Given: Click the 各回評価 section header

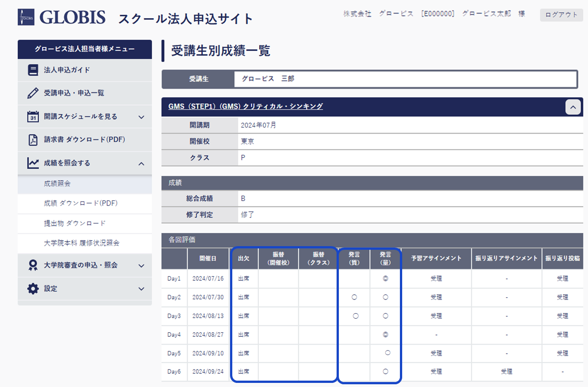Looking at the screenshot, I should tap(372, 240).
